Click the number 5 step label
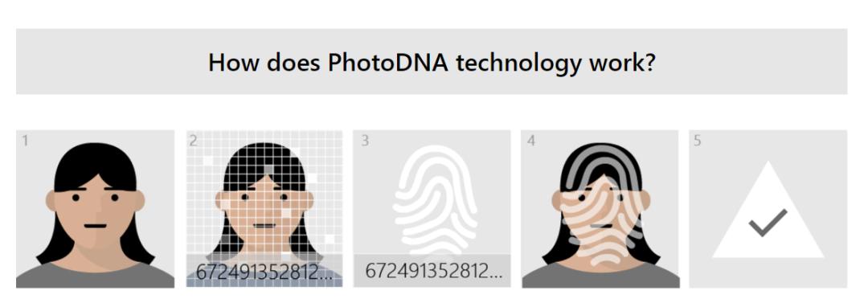Viewport: 868px width, 303px height. 698,141
